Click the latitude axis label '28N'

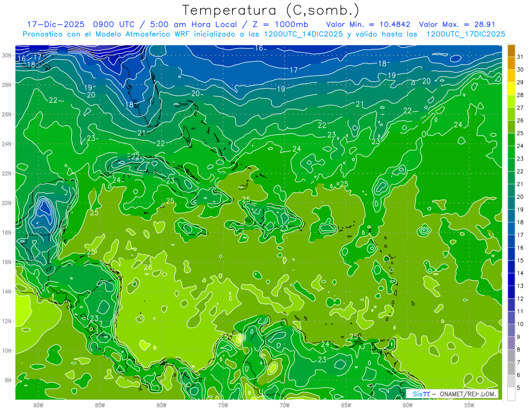click(7, 85)
